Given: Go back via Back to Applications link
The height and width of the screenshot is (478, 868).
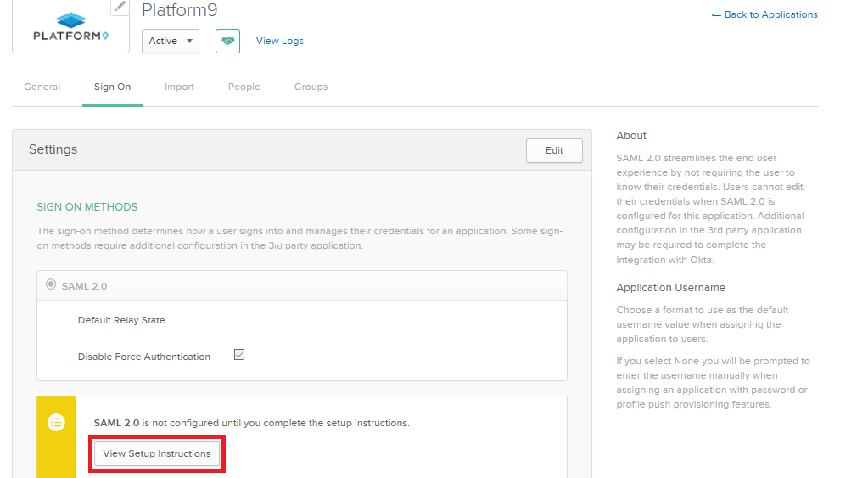Looking at the screenshot, I should [x=764, y=14].
